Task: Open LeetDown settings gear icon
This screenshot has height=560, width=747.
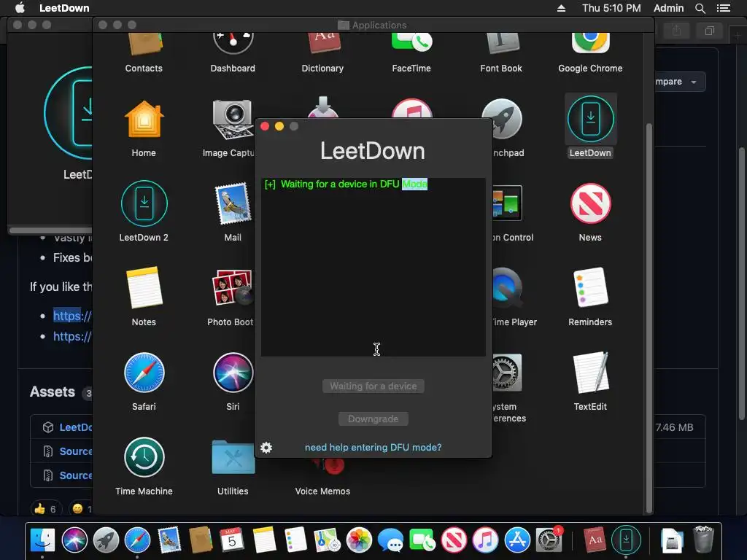Action: [266, 447]
